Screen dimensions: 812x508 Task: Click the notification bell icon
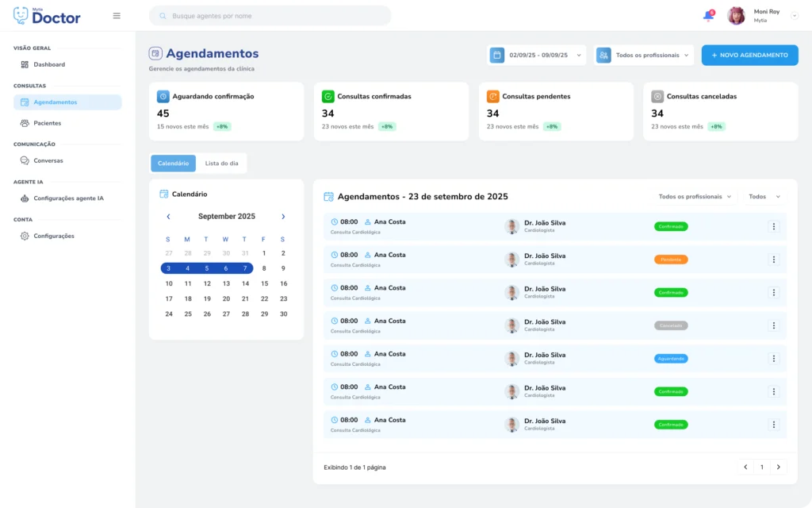coord(708,16)
